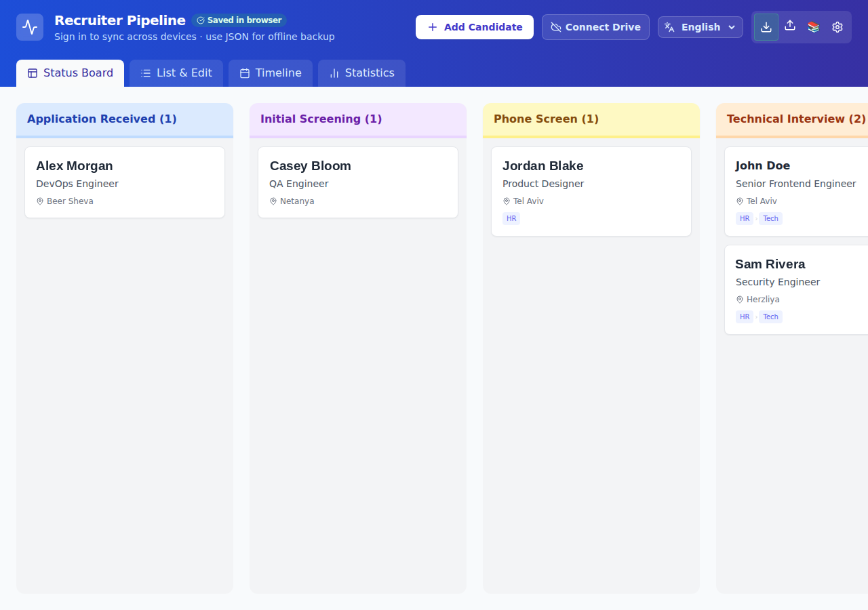
Task: Click the location pin next to Herzliya
Action: click(x=740, y=300)
